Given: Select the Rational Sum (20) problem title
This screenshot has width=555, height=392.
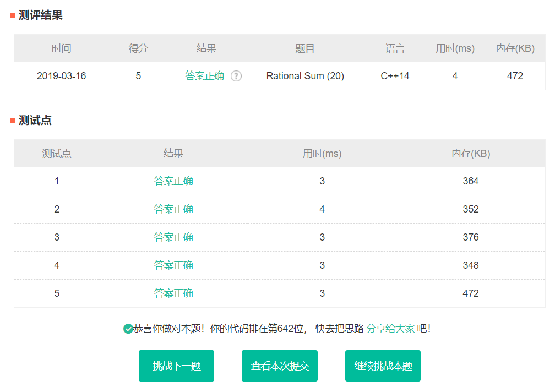Looking at the screenshot, I should click(x=305, y=76).
